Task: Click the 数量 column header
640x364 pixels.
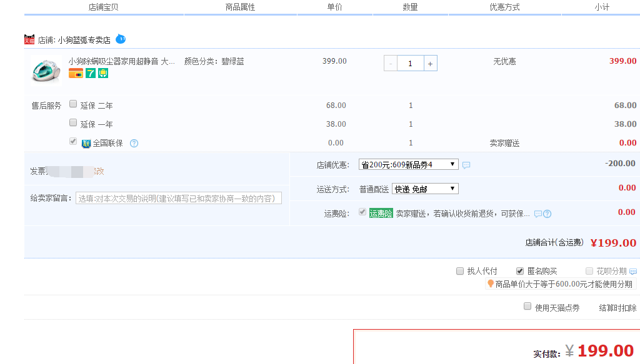Action: [410, 7]
